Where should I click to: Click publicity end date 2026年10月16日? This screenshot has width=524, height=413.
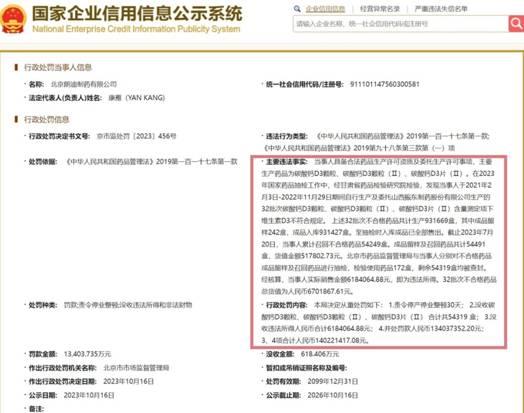click(333, 395)
